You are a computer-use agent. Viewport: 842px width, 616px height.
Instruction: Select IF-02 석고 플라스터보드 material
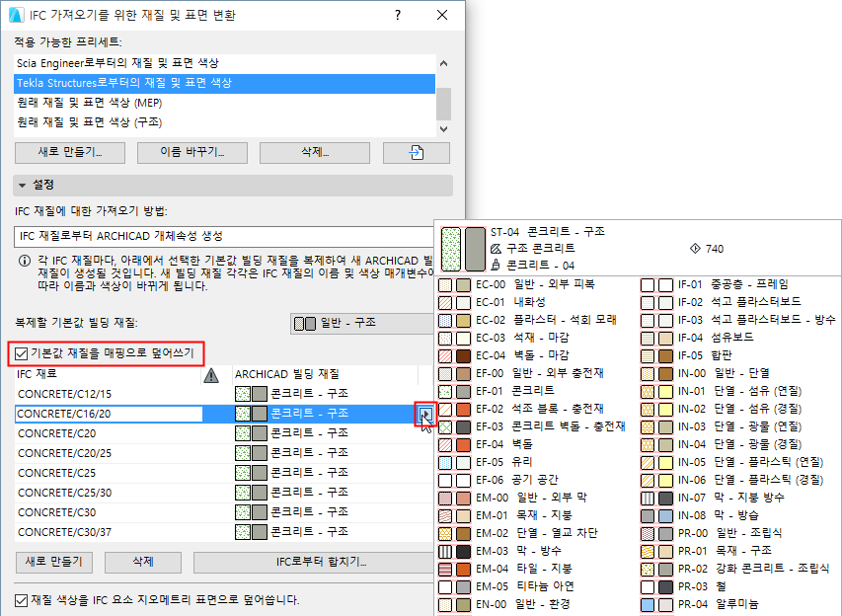pyautogui.click(x=739, y=302)
